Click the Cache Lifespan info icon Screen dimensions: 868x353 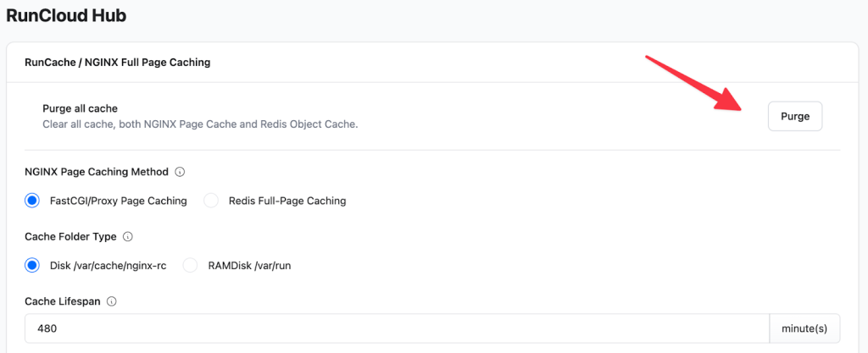coord(112,301)
